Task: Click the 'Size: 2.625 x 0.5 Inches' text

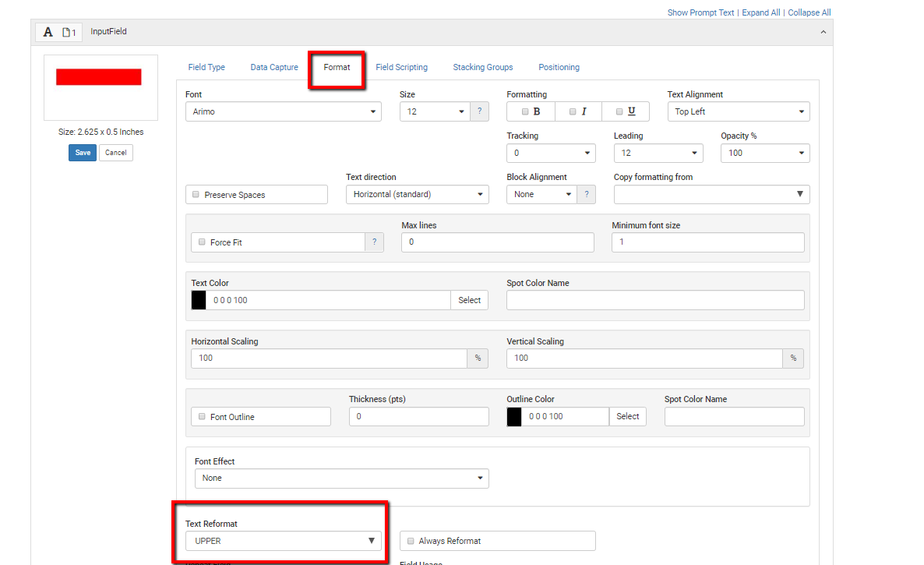Action: point(101,132)
